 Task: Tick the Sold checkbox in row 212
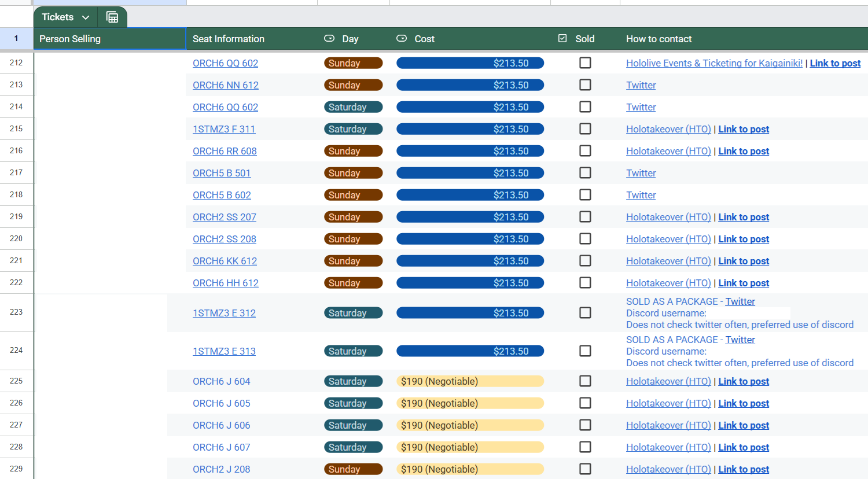point(585,63)
